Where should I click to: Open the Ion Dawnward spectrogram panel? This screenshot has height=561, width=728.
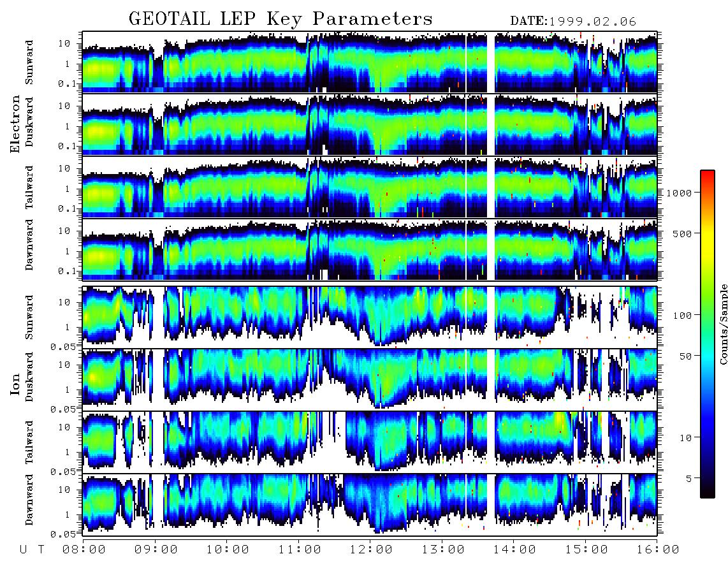pyautogui.click(x=370, y=504)
